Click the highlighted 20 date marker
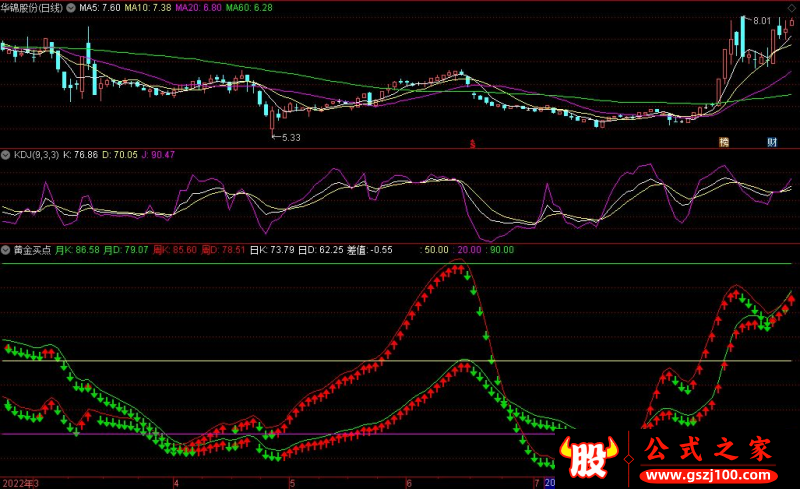This screenshot has width=800, height=489. tap(549, 482)
